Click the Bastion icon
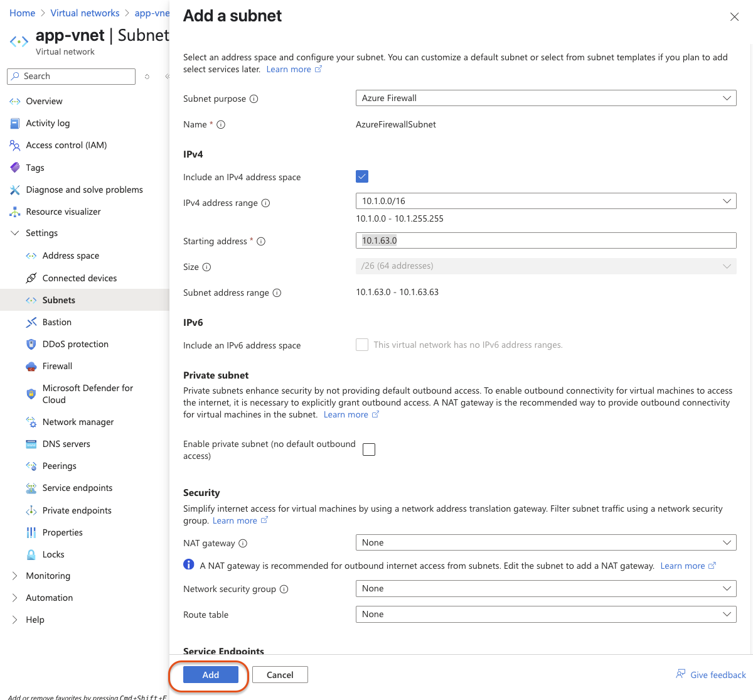This screenshot has width=753, height=700. 31,322
